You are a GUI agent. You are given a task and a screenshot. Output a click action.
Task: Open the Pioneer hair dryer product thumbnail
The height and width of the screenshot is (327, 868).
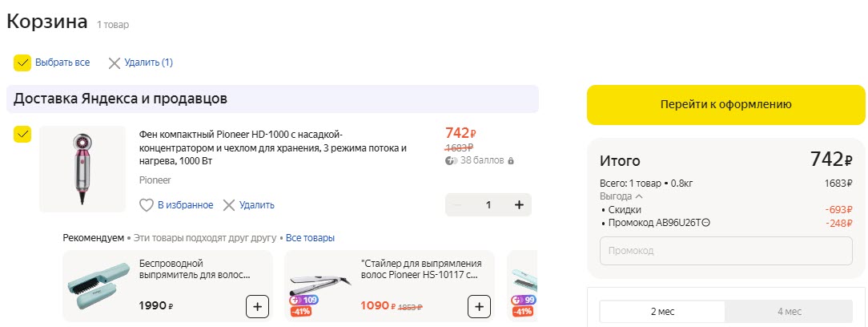82,169
